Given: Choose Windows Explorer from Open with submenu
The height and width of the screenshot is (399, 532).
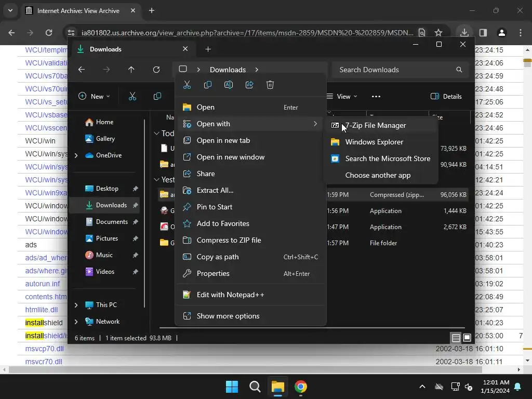Looking at the screenshot, I should click(381, 142).
